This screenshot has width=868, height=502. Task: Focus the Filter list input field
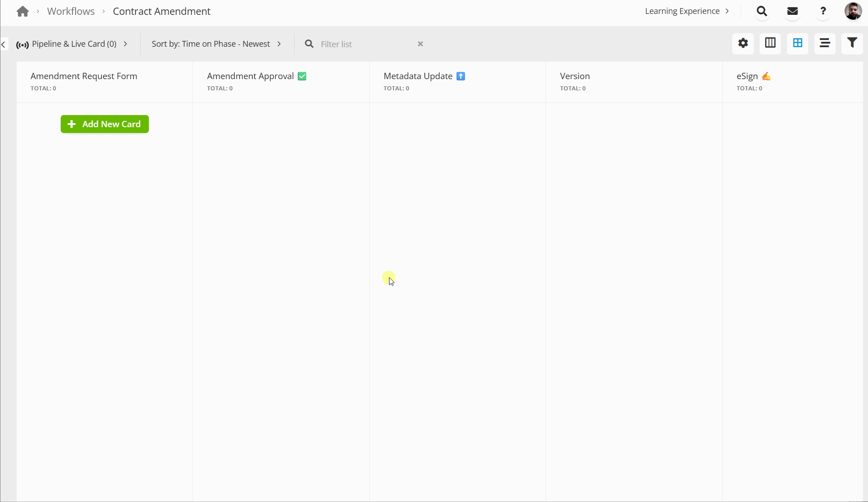click(x=364, y=44)
